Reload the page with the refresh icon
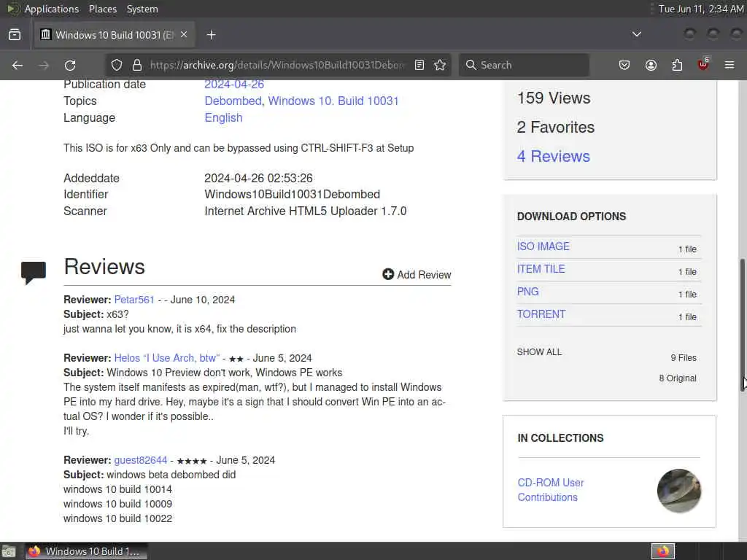747x560 pixels. [x=70, y=65]
